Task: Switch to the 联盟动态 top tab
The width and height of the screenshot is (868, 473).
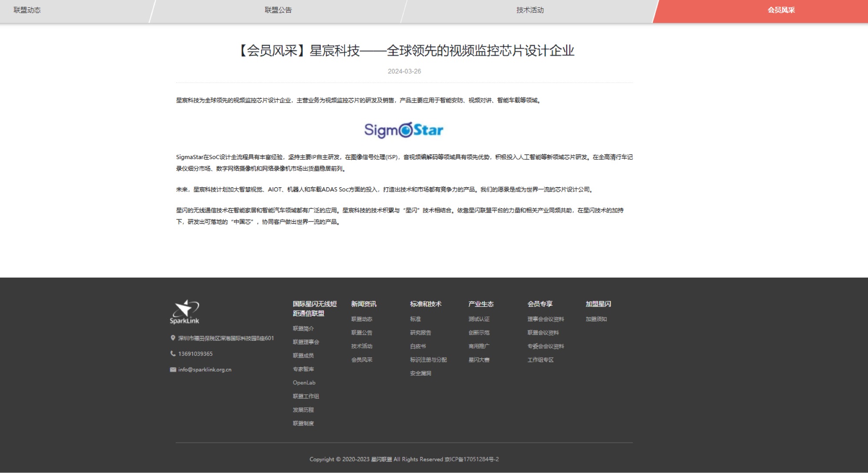Action: 27,10
